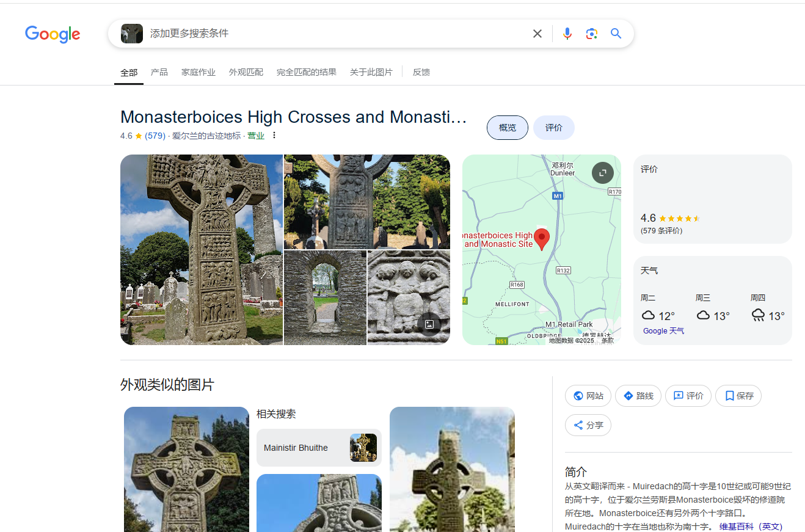Click the blue magnifier search icon
This screenshot has width=805, height=532.
coord(616,34)
